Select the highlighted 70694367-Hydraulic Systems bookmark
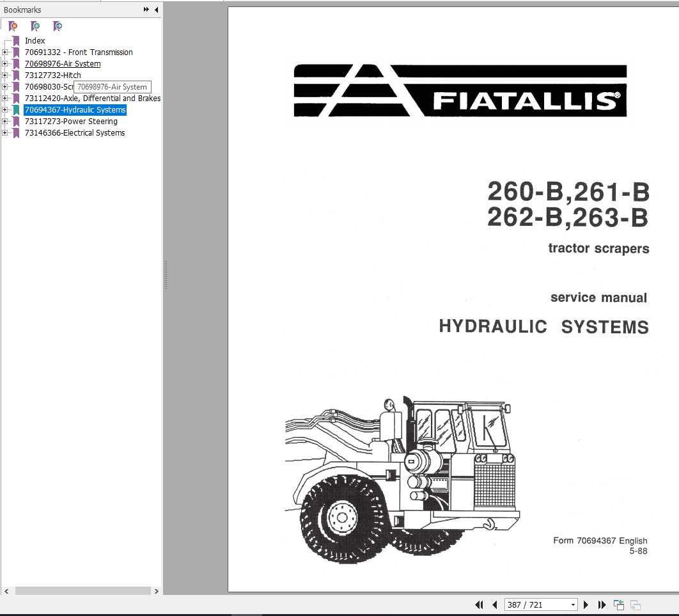Image resolution: width=679 pixels, height=616 pixels. click(75, 109)
